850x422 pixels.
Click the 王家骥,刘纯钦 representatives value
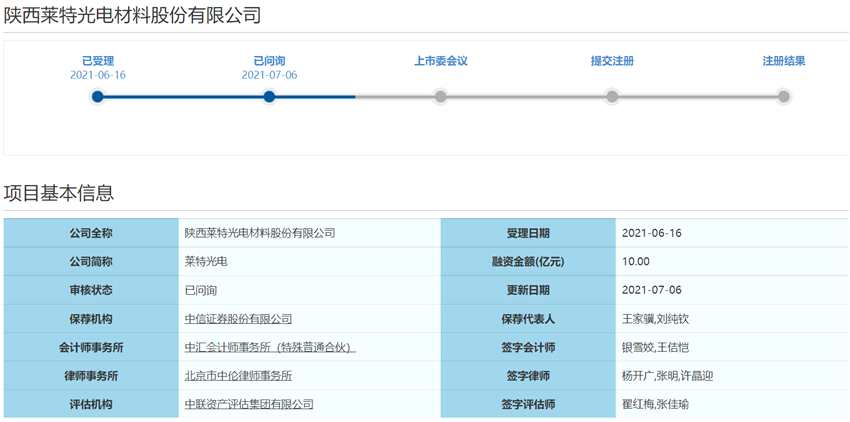pyautogui.click(x=655, y=319)
